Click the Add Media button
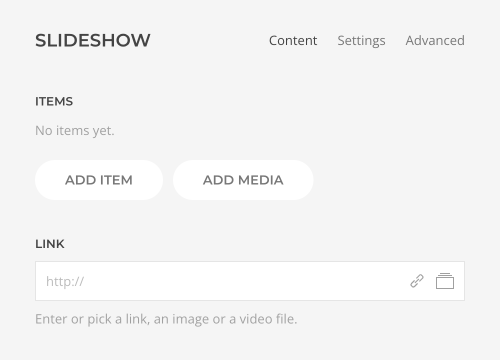500x360 pixels. (243, 180)
